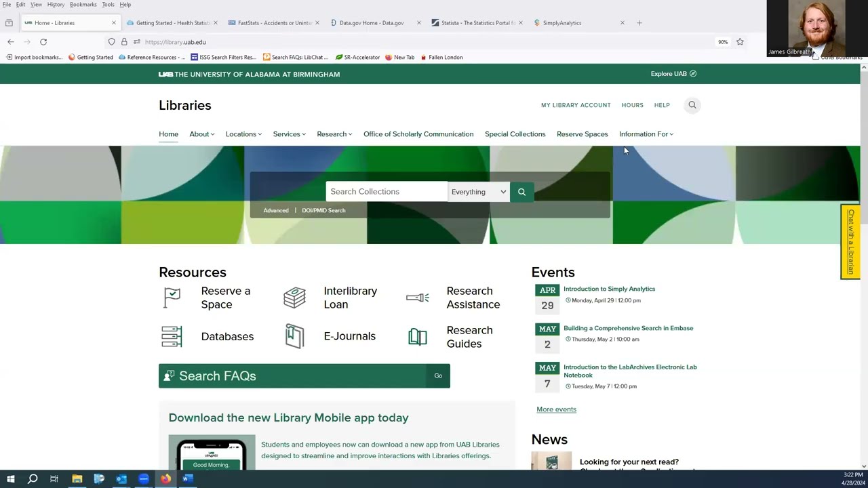
Task: Open Building a Comprehensive Search in Embase event
Action: 629,328
